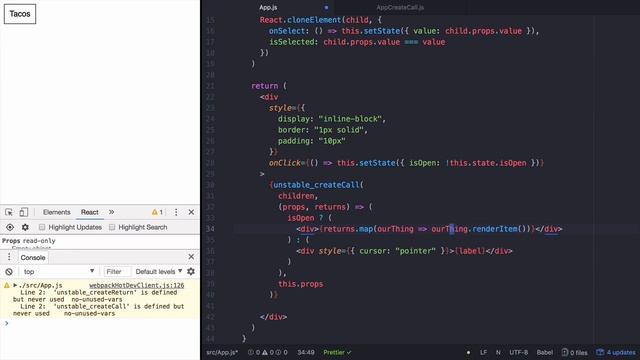This screenshot has width=640, height=360.
Task: Click 'onClick' attribute on line 28
Action: coord(285,163)
